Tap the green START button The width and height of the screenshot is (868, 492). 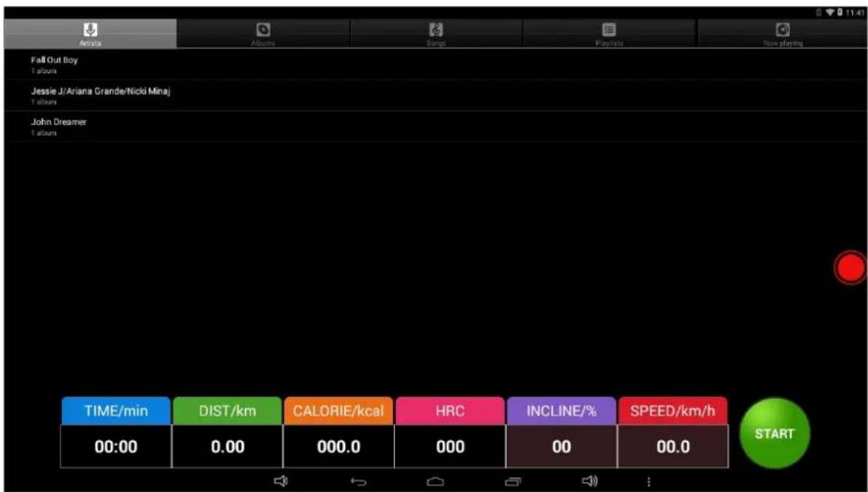(775, 434)
